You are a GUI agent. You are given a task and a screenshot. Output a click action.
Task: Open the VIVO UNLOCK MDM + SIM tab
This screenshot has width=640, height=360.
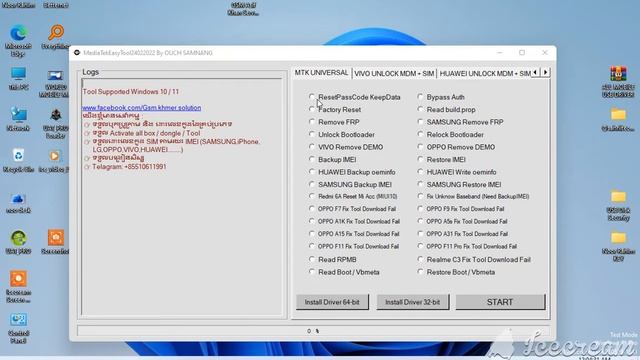click(394, 73)
